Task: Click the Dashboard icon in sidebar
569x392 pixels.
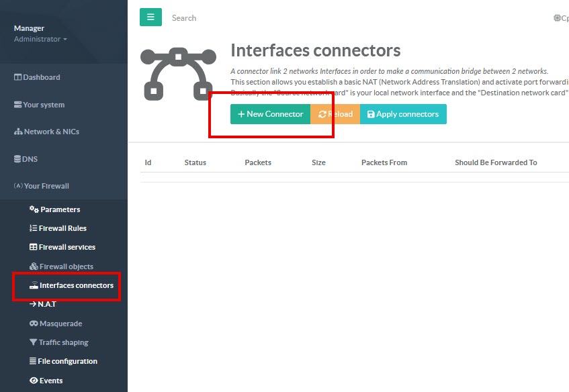Action: coord(18,77)
